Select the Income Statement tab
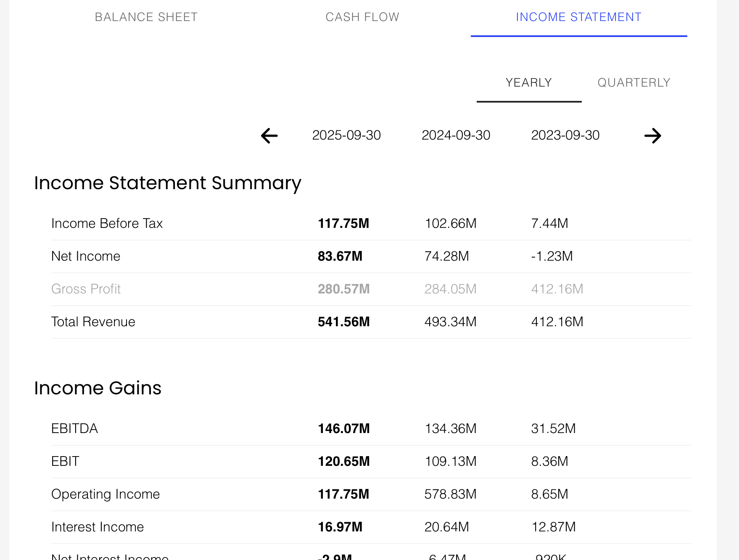 pyautogui.click(x=578, y=17)
